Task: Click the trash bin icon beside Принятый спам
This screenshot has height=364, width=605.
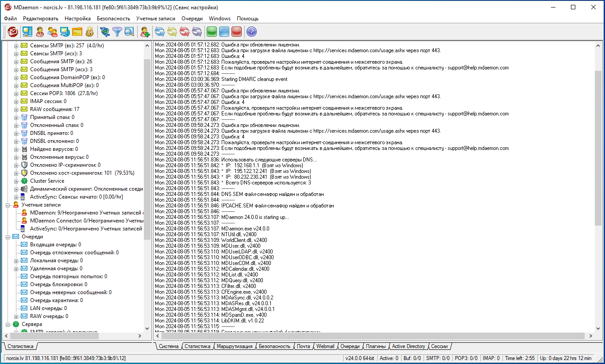Action: point(24,117)
